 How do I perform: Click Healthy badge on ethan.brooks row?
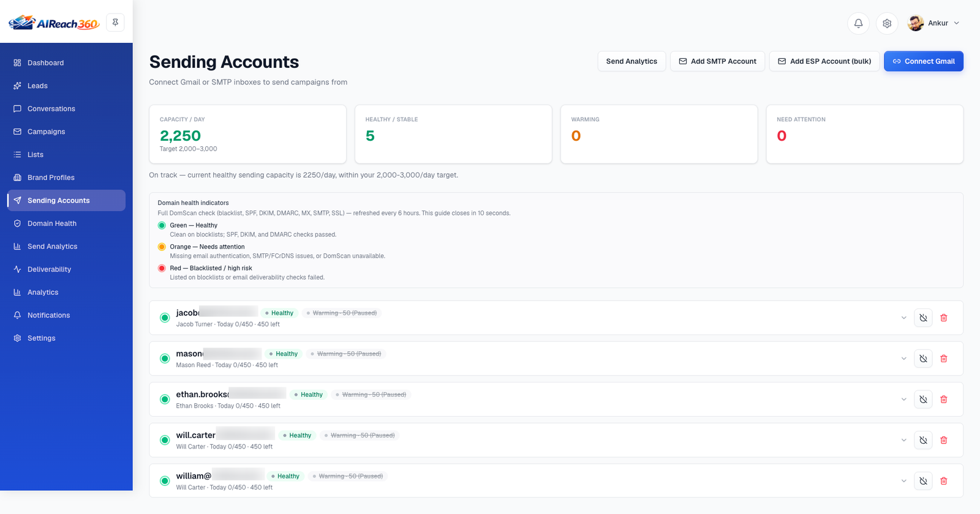click(309, 395)
